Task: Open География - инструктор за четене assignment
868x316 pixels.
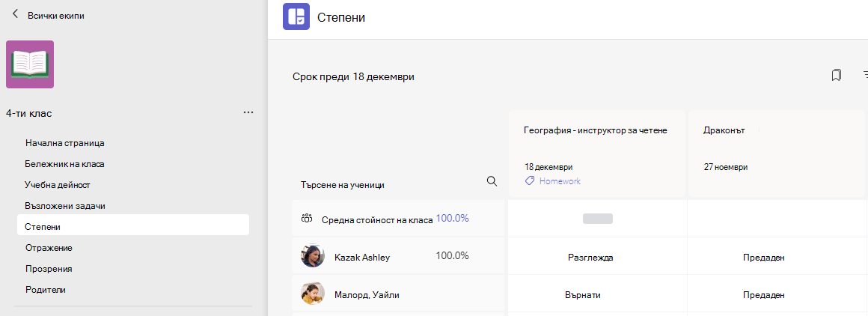Action: pos(595,131)
